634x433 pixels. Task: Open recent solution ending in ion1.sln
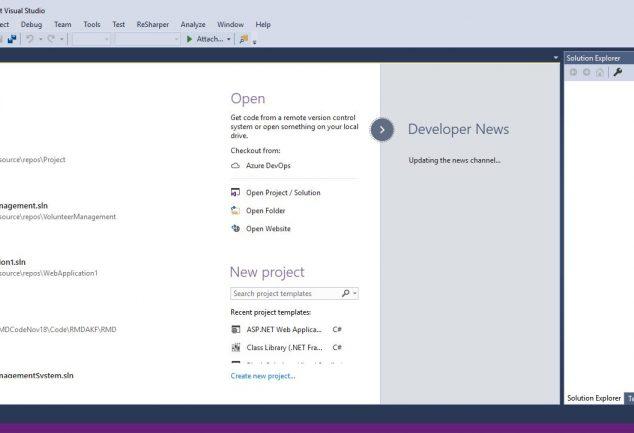(x=13, y=262)
